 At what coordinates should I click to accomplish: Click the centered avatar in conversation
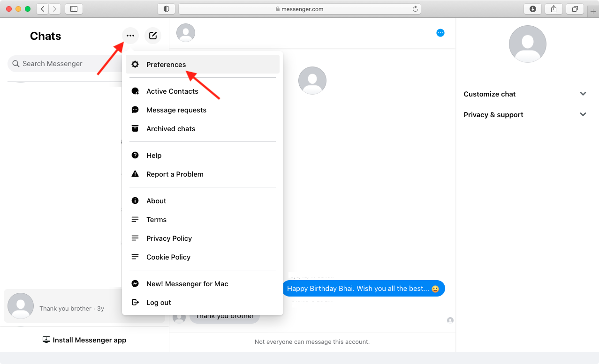click(312, 81)
